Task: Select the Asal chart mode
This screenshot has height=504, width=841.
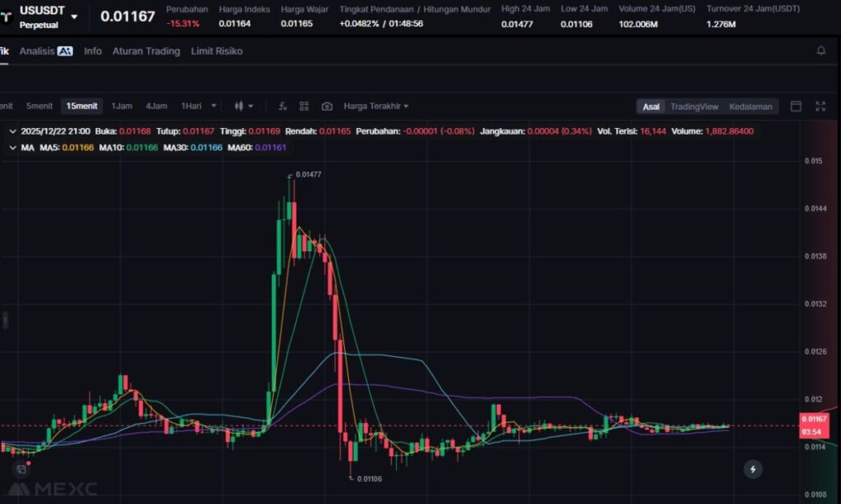Action: [650, 107]
